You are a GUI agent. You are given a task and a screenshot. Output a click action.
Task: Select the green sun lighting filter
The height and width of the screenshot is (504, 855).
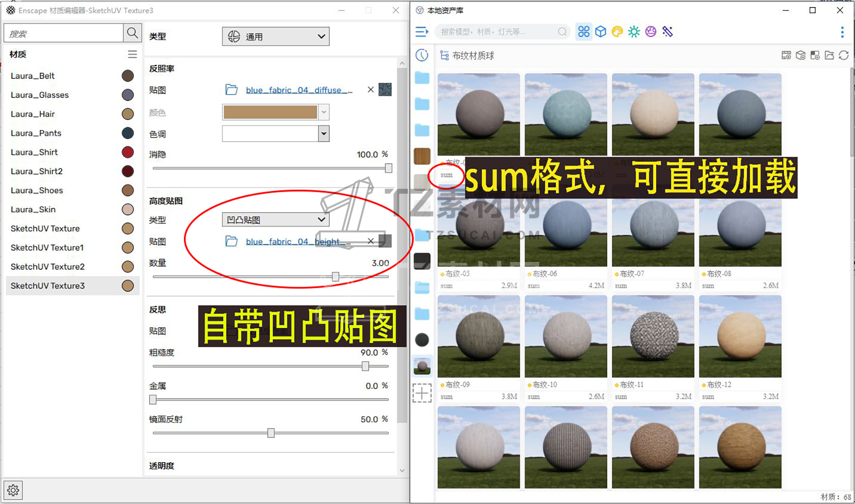click(x=634, y=32)
